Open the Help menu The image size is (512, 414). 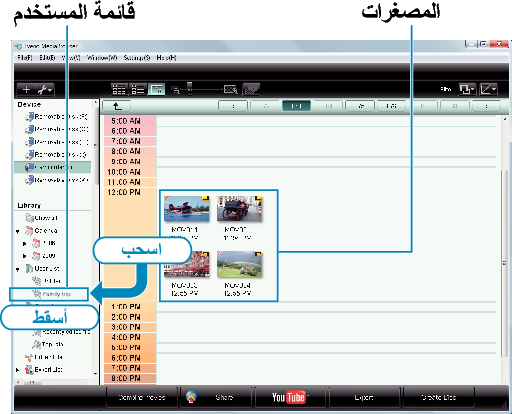coord(166,58)
